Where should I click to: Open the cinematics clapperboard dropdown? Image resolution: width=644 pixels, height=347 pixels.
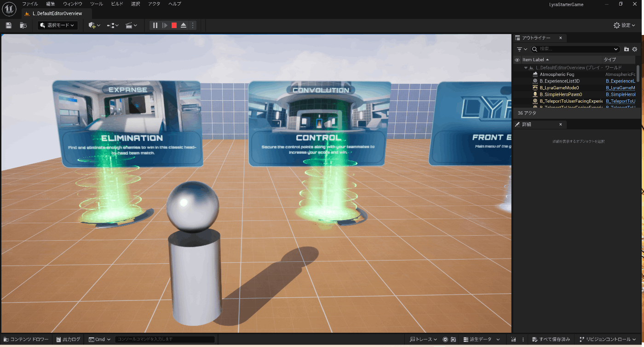click(x=132, y=25)
